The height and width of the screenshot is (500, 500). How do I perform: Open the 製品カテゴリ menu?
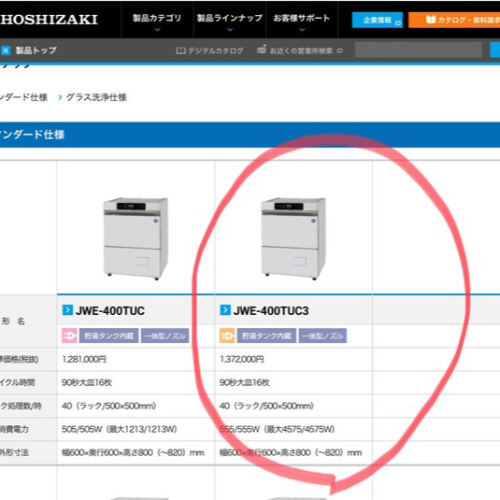(x=157, y=18)
